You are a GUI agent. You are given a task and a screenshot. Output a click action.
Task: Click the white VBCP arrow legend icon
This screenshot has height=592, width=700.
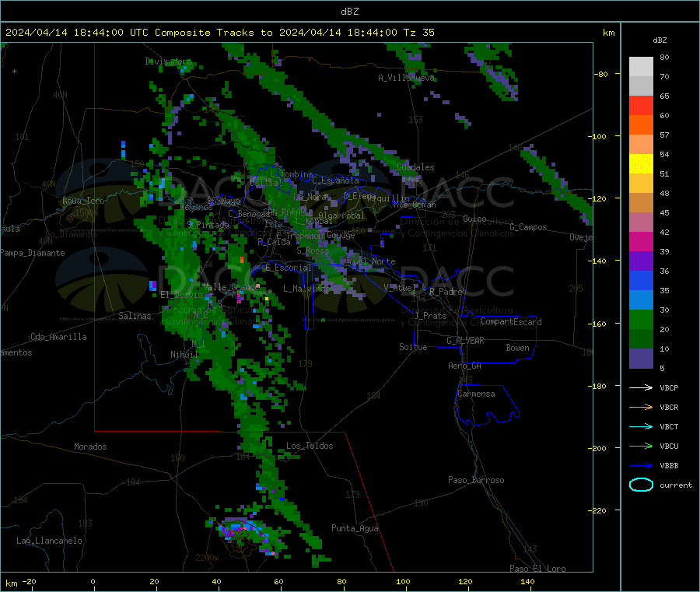coord(641,387)
